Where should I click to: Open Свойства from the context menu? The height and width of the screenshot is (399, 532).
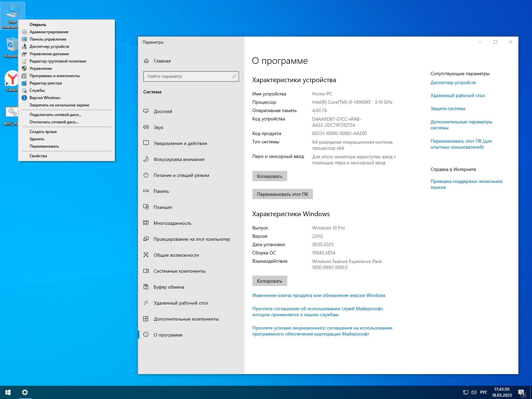pyautogui.click(x=66, y=156)
